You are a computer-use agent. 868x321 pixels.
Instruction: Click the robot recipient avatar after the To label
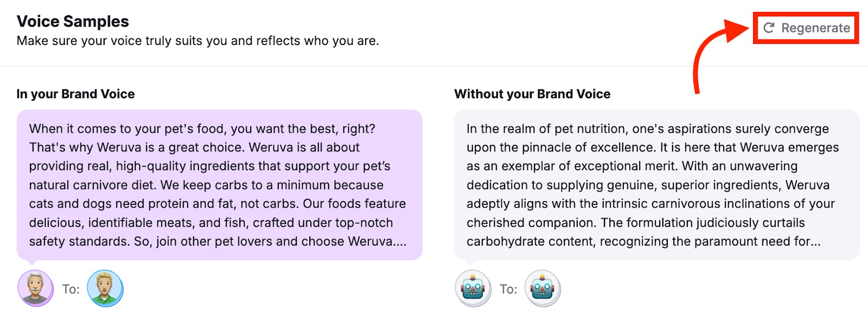point(543,288)
